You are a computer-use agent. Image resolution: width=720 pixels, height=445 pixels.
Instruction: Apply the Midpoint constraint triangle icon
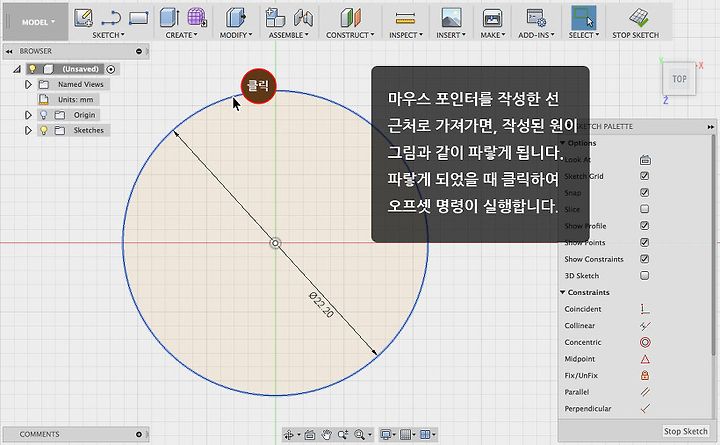(645, 359)
